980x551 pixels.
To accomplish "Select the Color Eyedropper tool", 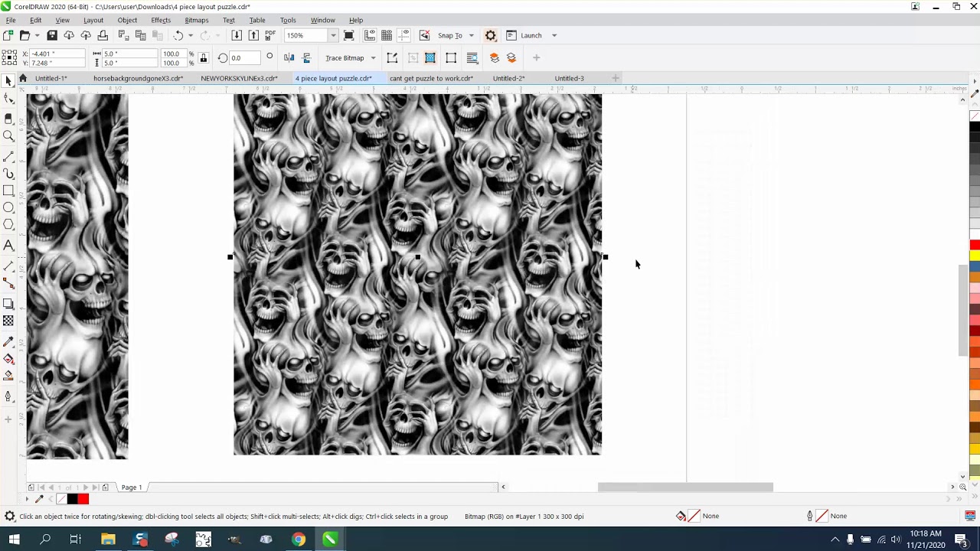I will coord(8,341).
